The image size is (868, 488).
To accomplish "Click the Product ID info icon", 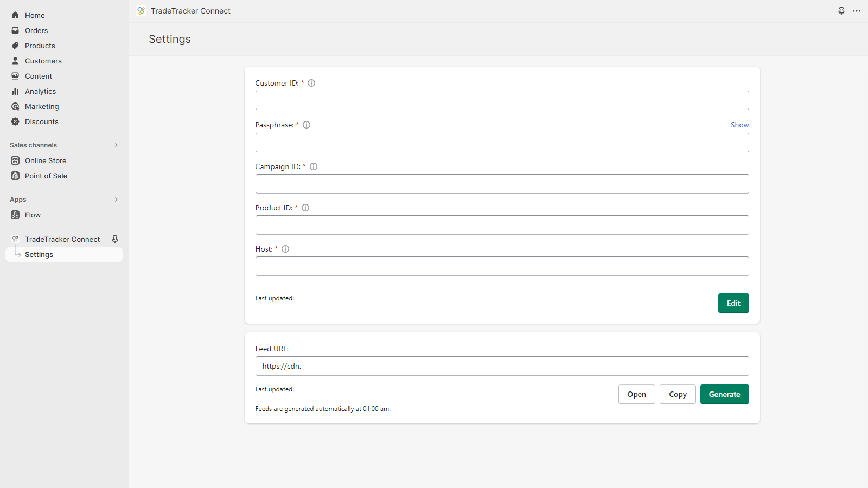I will (305, 208).
